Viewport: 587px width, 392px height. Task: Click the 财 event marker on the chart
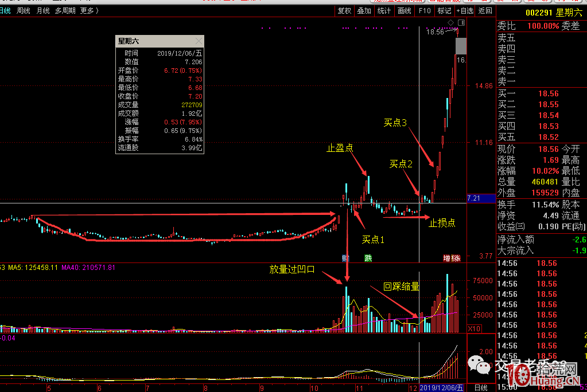(345, 258)
